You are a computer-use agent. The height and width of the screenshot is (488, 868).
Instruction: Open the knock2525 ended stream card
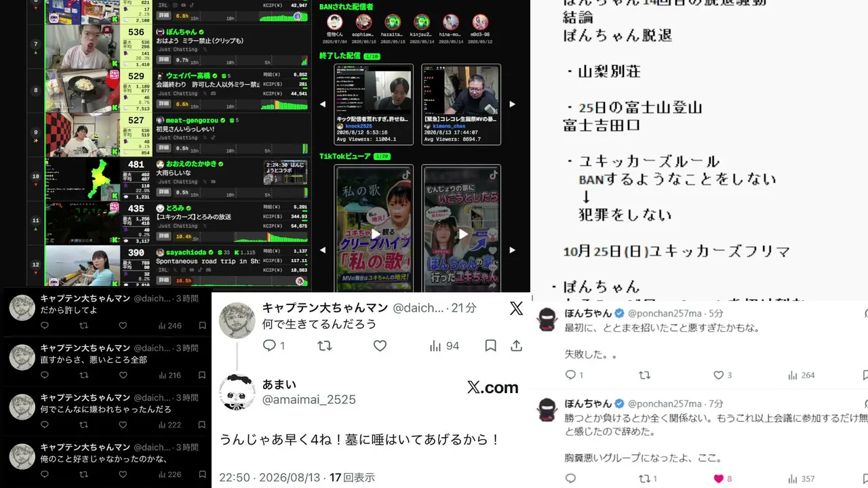click(x=374, y=104)
